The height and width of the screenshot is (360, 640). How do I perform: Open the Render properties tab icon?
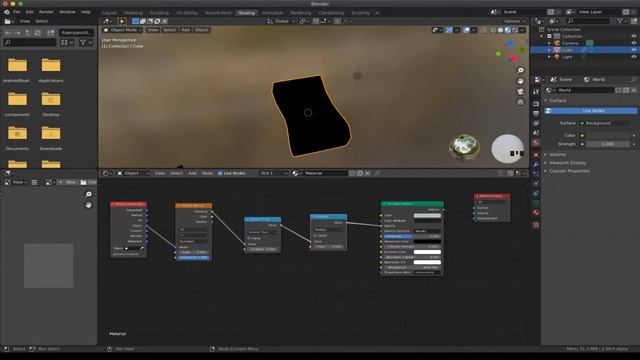point(536,104)
